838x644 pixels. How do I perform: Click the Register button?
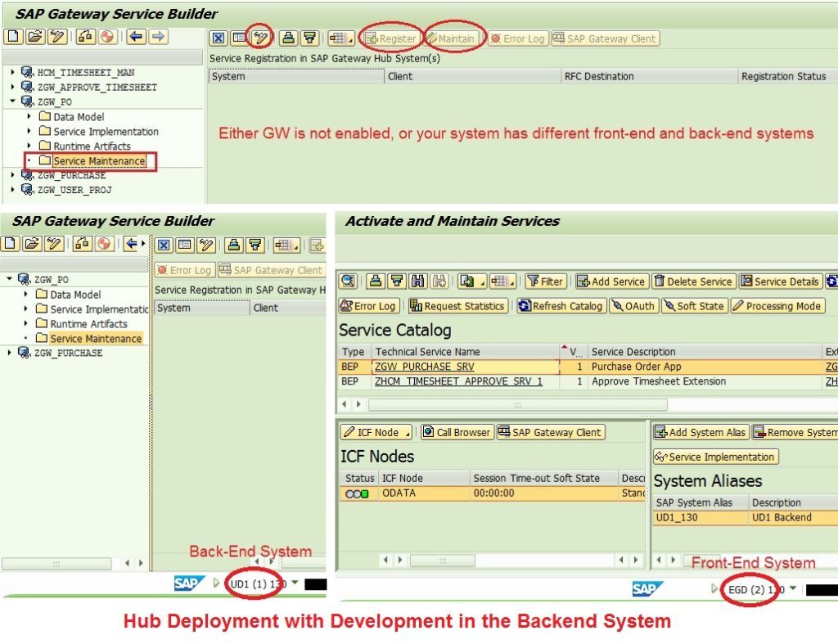tap(390, 38)
